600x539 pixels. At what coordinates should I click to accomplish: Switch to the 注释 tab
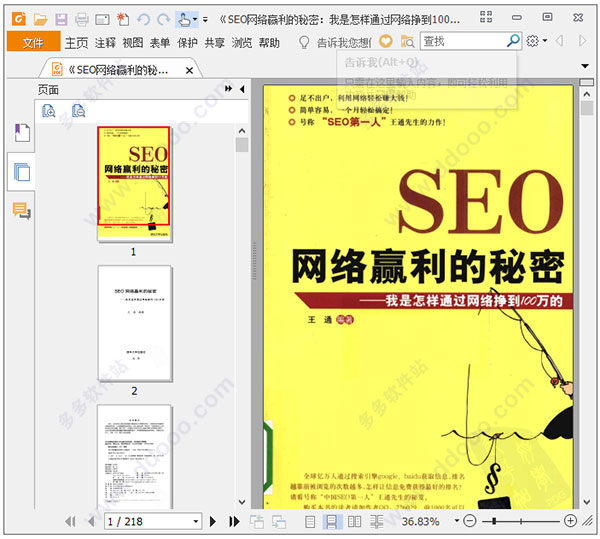point(105,42)
